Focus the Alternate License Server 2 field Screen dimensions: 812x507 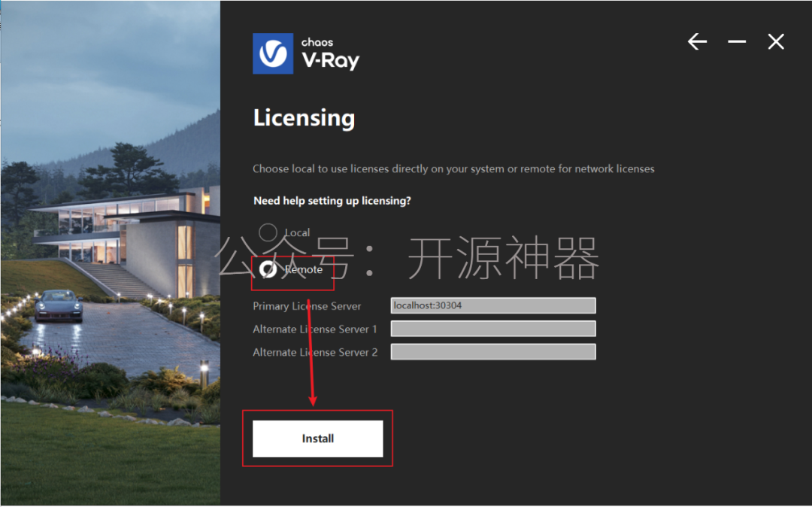click(x=493, y=351)
